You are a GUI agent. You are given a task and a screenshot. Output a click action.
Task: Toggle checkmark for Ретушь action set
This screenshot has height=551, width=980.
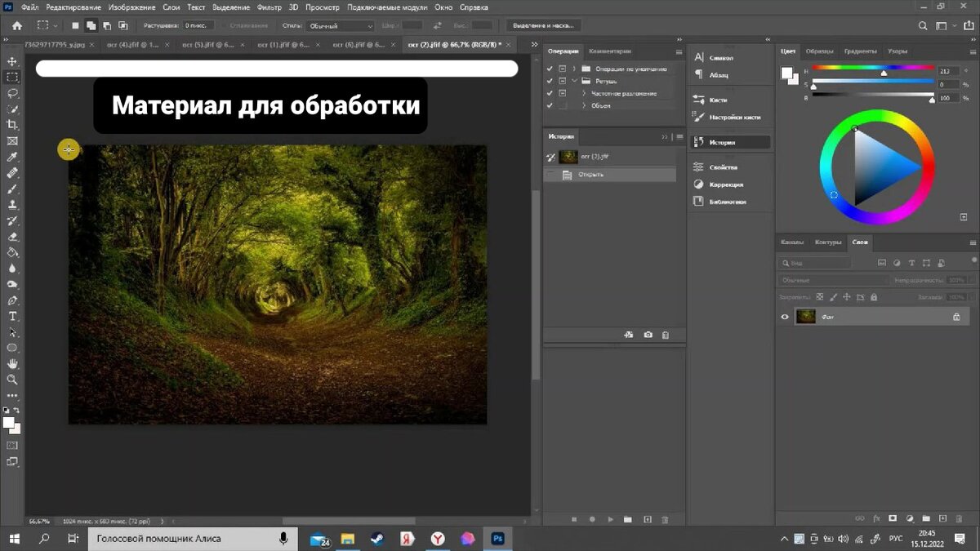tap(550, 81)
